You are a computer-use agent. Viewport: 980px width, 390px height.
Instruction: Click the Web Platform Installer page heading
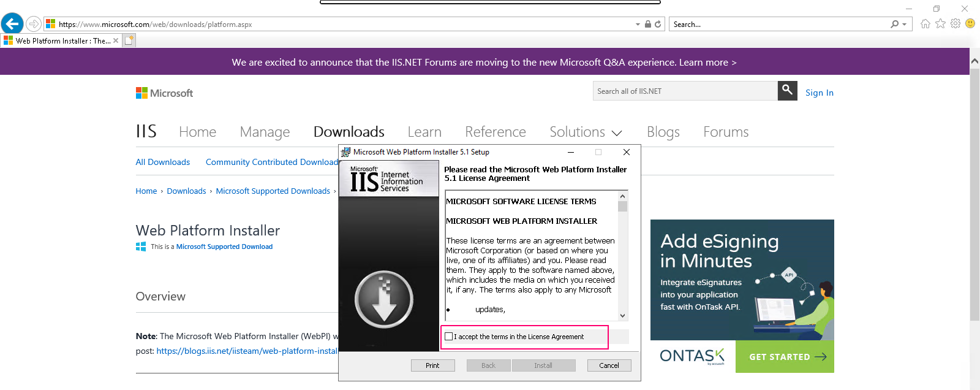pos(208,231)
